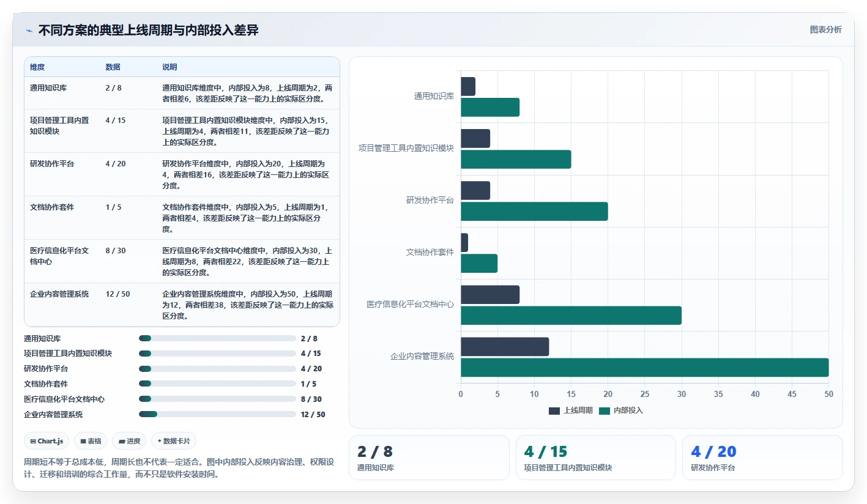Viewport: 867px width, 504px height.
Task: Click the 内部投入 bar for 项目管理工具内置知识模块
Action: [516, 159]
